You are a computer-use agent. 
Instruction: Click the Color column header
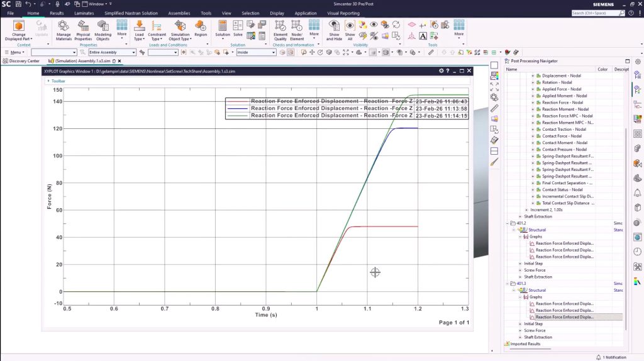pos(602,69)
